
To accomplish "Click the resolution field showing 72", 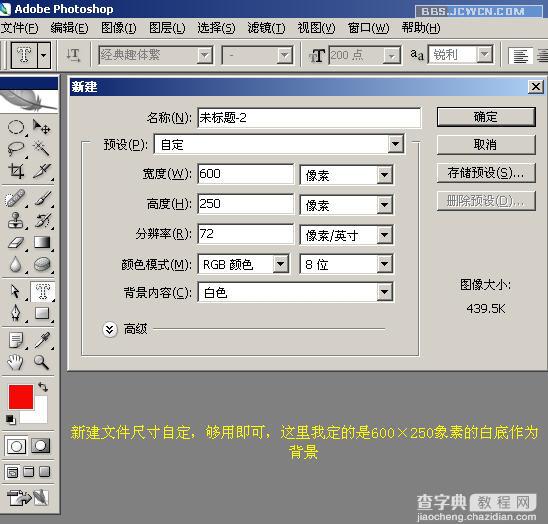I will (x=246, y=234).
